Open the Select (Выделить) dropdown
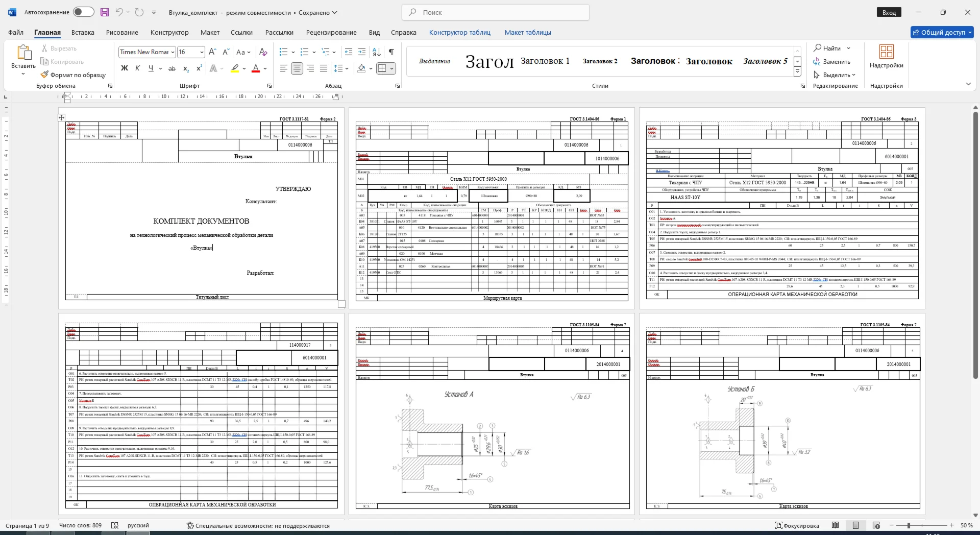 [x=834, y=75]
